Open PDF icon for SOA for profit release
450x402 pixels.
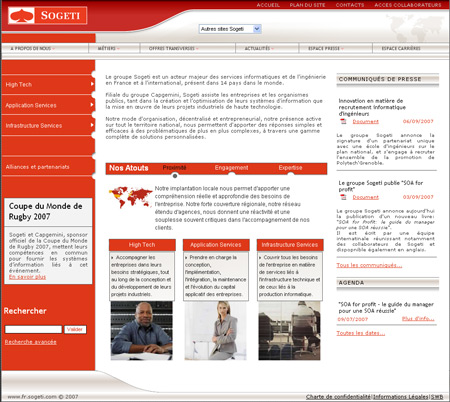pyautogui.click(x=343, y=197)
